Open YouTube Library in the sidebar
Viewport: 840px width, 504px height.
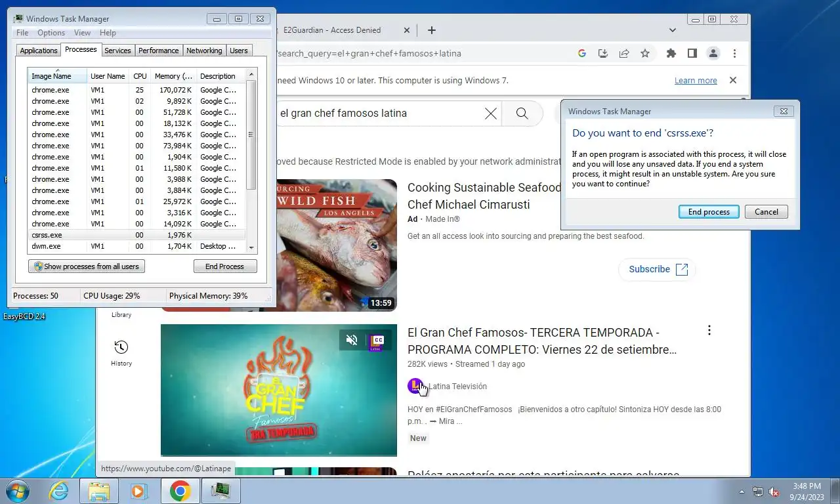click(x=121, y=314)
